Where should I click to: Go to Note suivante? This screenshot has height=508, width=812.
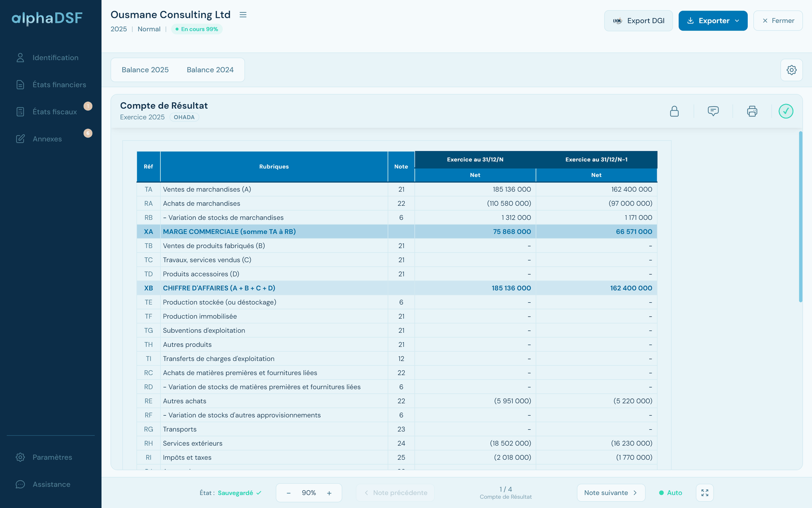coord(611,493)
